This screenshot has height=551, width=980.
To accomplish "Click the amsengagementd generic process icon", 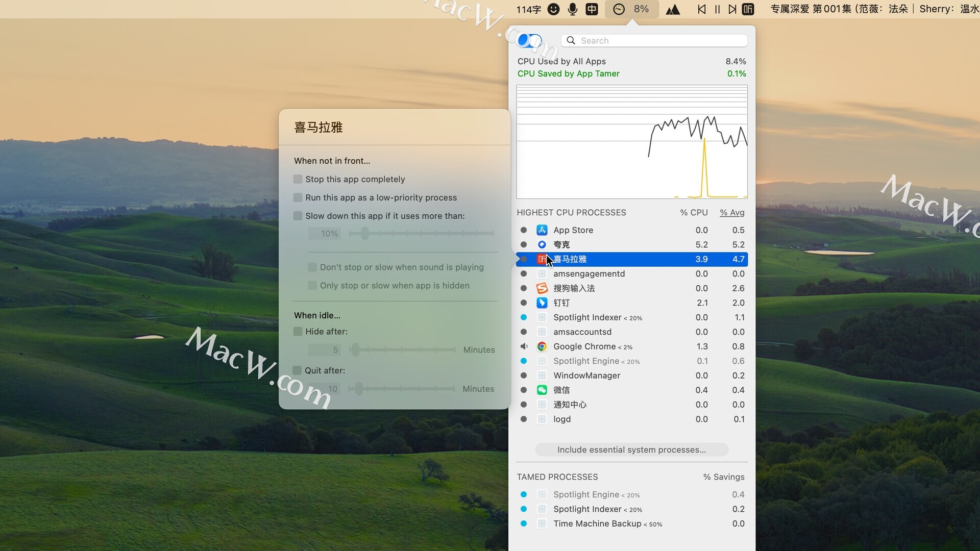I will tap(542, 274).
